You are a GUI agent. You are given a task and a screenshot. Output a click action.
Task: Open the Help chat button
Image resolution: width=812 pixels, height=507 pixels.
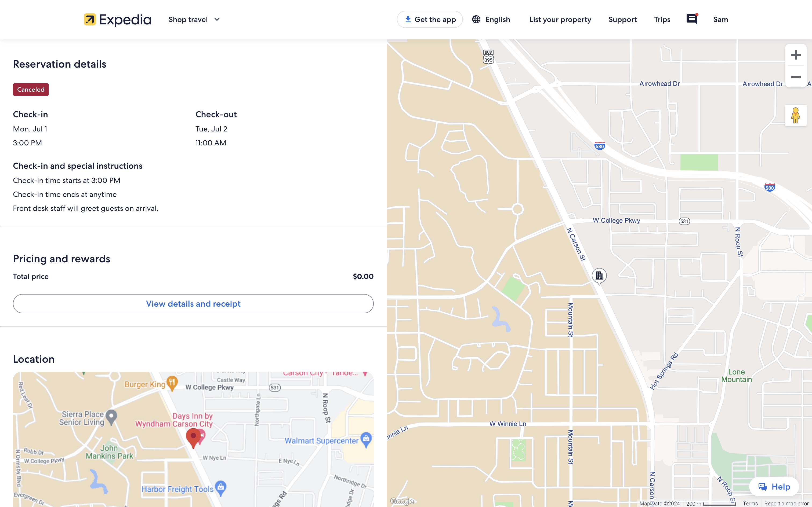click(x=774, y=487)
